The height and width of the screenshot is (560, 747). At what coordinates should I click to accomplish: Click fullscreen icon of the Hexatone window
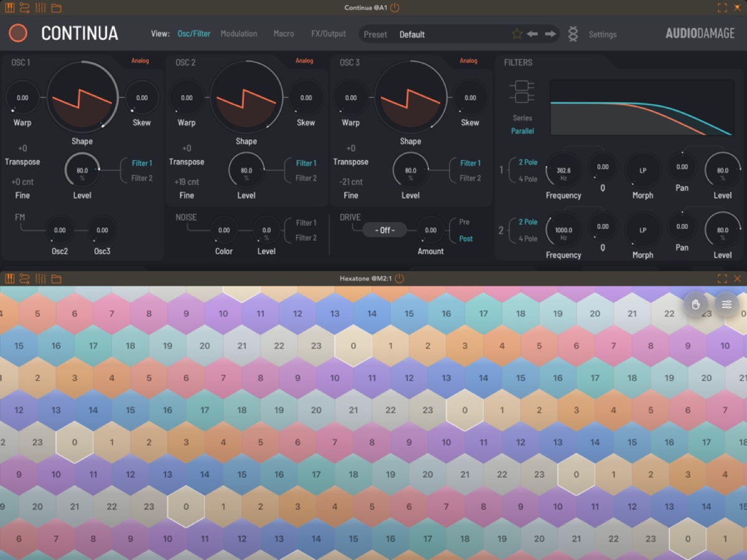click(x=722, y=278)
